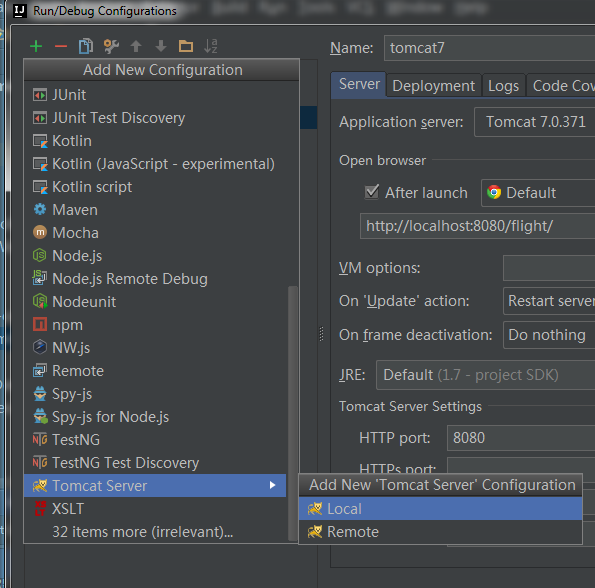Click the TestNG icon
The width and height of the screenshot is (595, 588).
coord(40,440)
